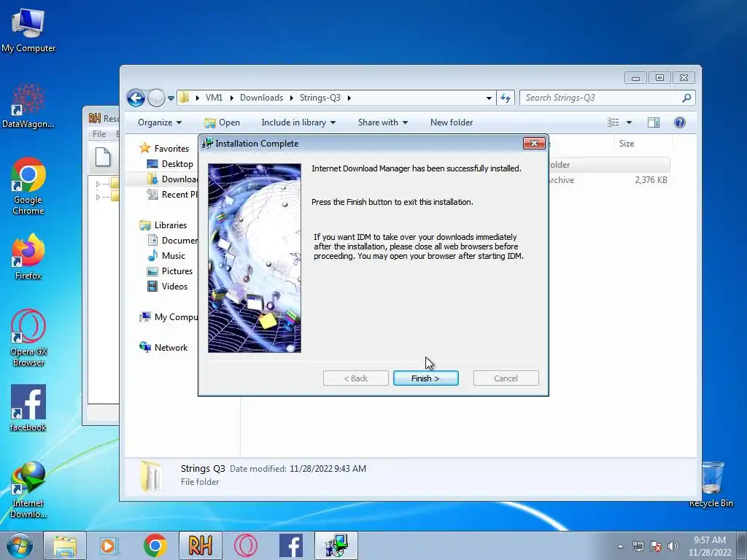Open the Organize menu
Screen dimensions: 747x560
[x=160, y=122]
